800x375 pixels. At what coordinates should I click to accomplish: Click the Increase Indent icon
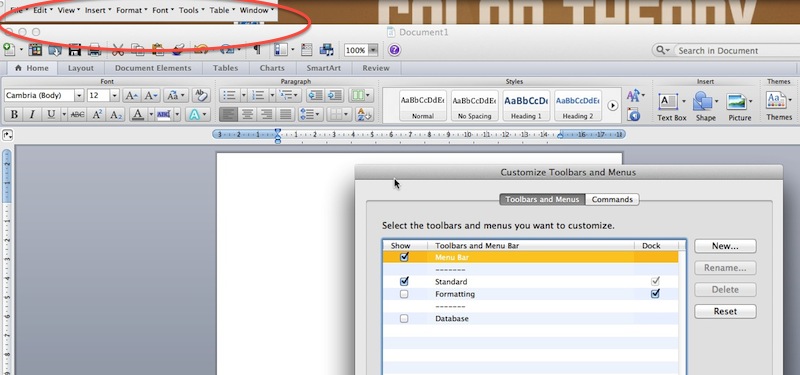pyautogui.click(x=335, y=95)
